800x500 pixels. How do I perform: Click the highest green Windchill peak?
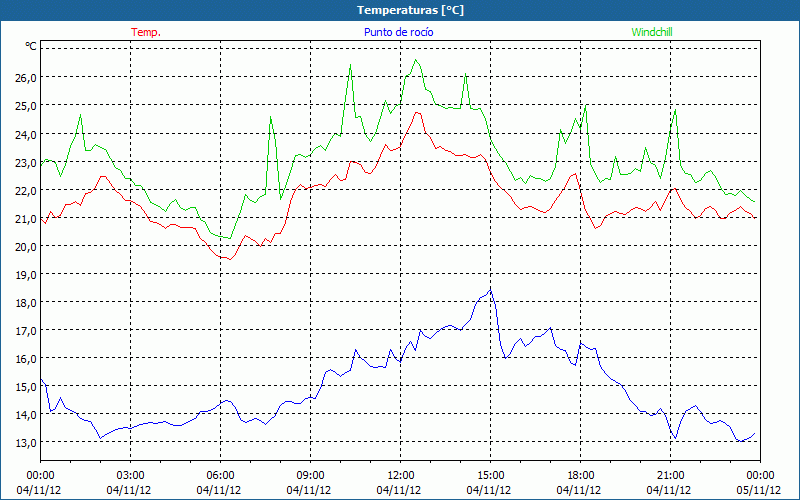416,60
